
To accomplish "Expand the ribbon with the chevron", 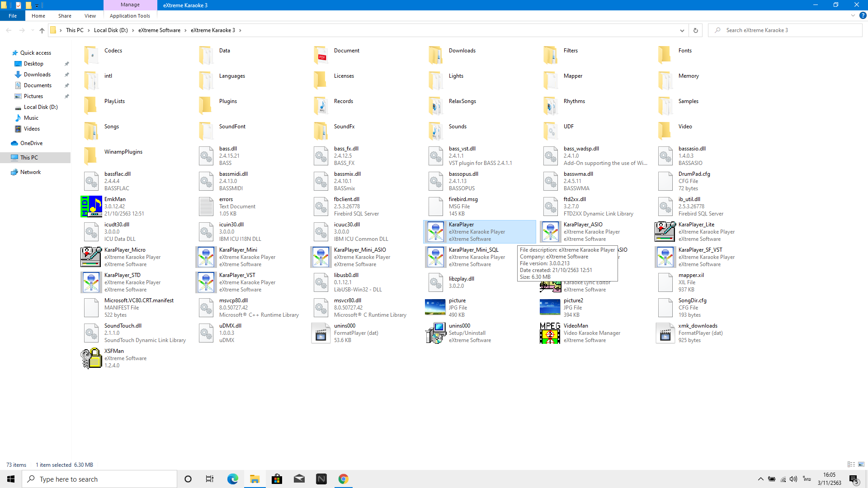I will 853,15.
